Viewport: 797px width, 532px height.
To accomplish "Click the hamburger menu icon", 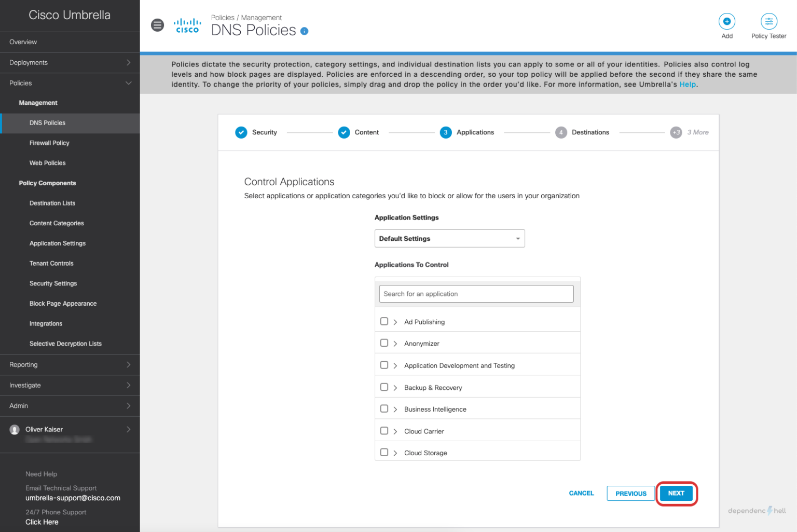I will point(157,25).
